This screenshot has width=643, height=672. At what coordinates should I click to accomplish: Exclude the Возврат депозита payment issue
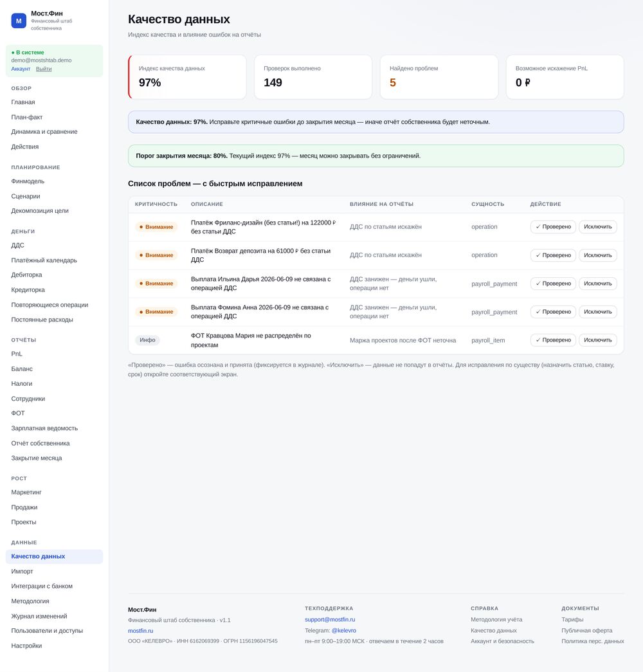click(x=597, y=255)
